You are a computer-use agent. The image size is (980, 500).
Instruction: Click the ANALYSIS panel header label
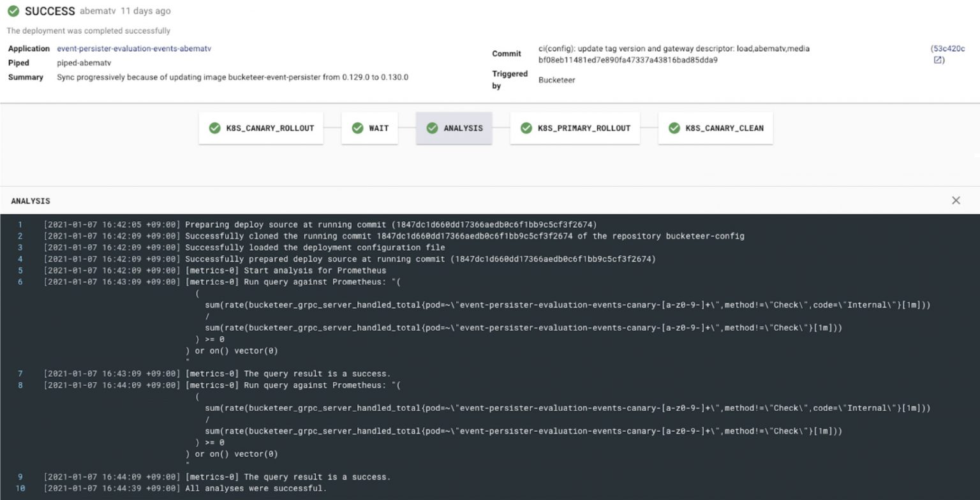click(31, 200)
